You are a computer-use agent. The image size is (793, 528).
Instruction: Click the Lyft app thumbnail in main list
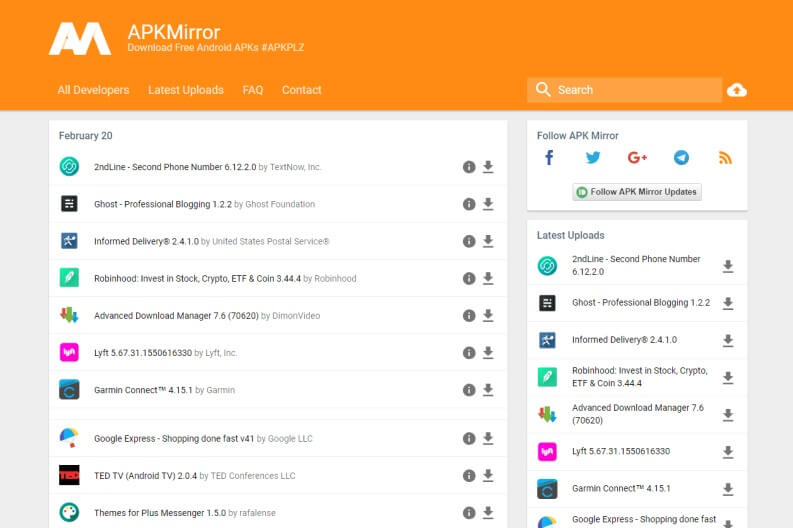69,352
